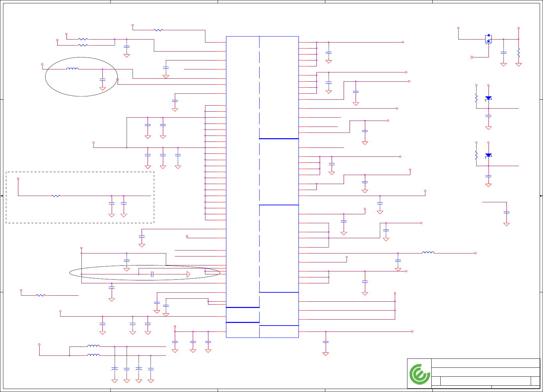Select the lower inductor of the stacked inductor pair

tap(93, 355)
